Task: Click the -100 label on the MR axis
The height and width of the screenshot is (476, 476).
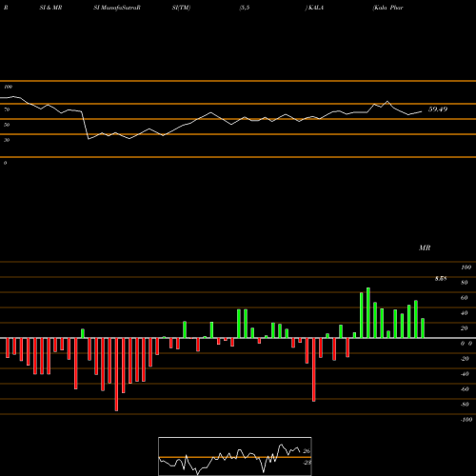Action: 466,420
